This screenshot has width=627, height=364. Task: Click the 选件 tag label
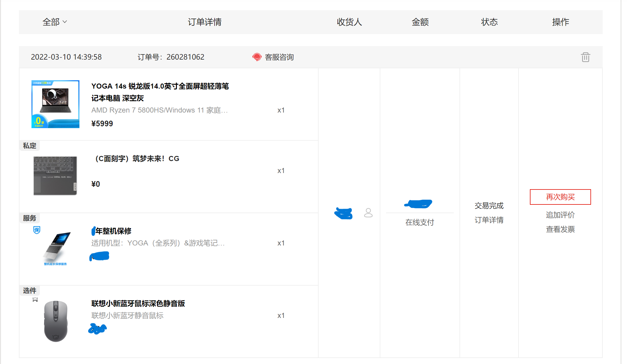[29, 291]
